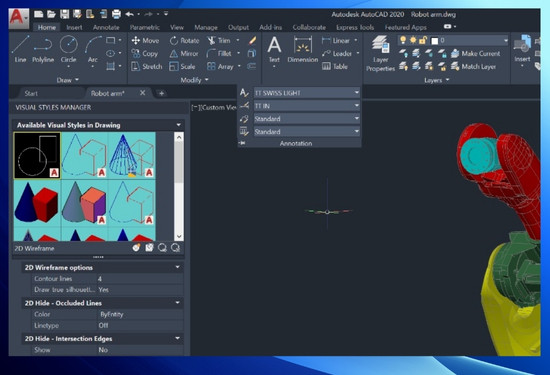This screenshot has height=375, width=550.
Task: Switch to the Insert ribbon tab
Action: tap(74, 27)
